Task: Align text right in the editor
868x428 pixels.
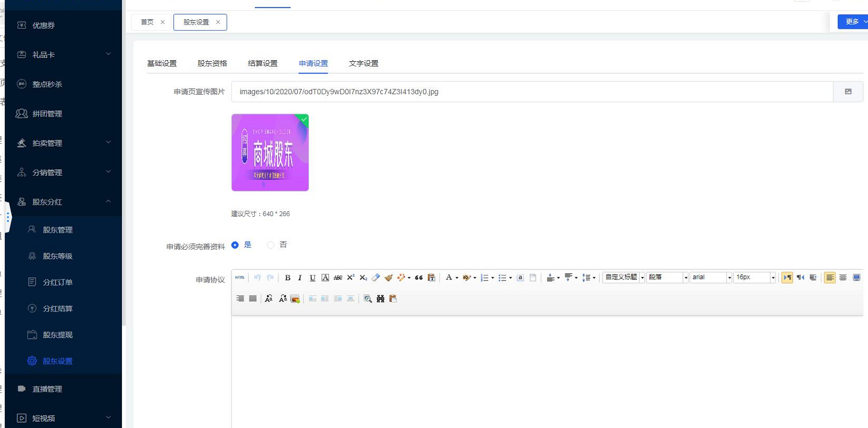Action: pos(240,299)
